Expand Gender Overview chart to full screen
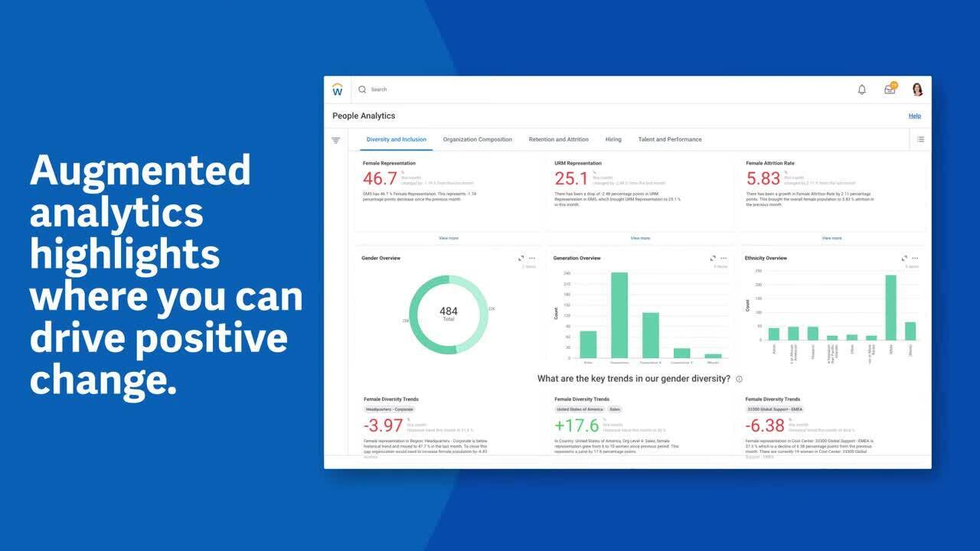980x551 pixels. [521, 259]
